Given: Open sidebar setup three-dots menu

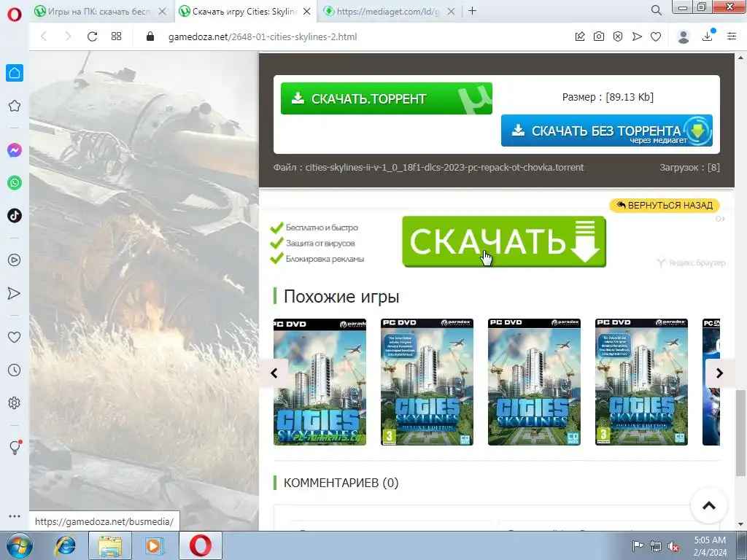Looking at the screenshot, I should pos(15,516).
